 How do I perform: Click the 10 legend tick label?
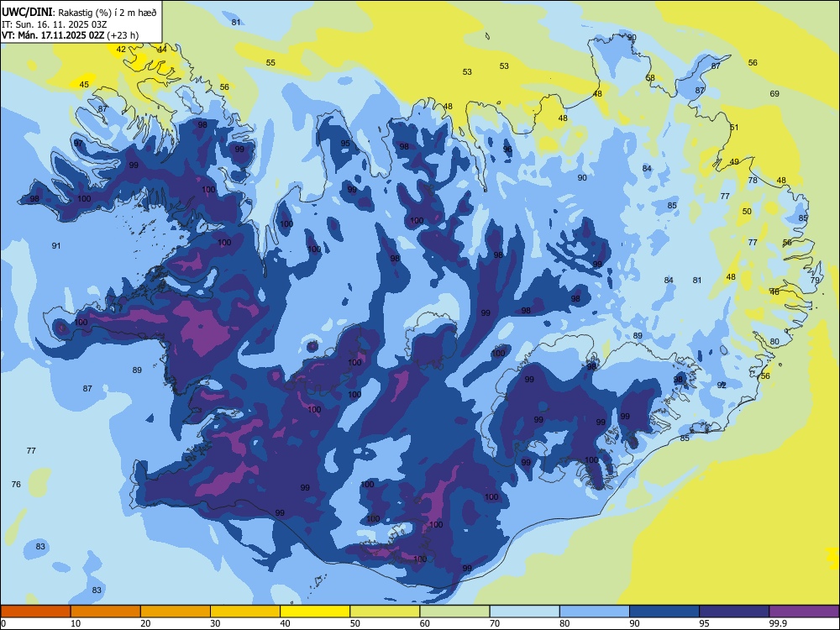click(76, 623)
